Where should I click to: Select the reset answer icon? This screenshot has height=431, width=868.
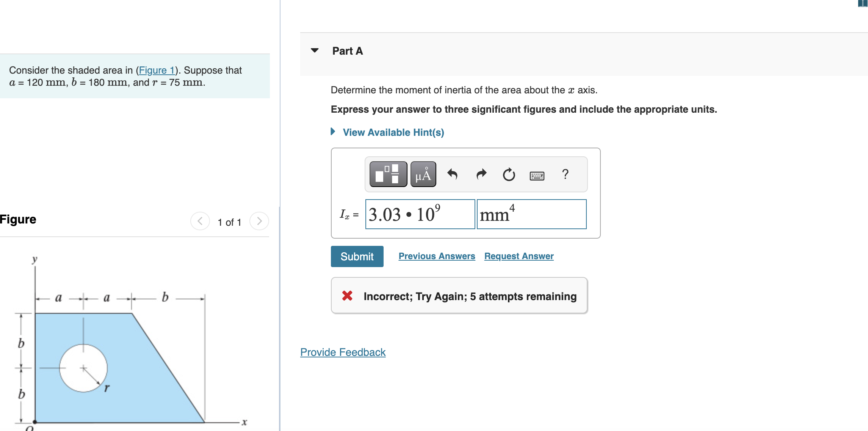(x=508, y=175)
